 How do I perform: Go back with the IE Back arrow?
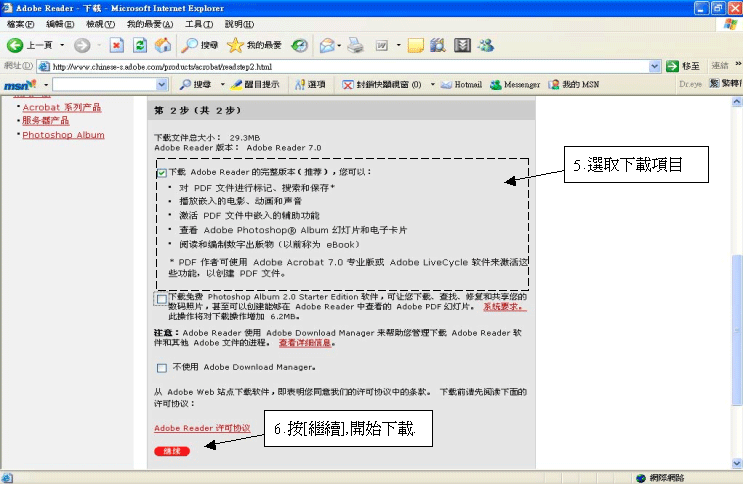point(29,46)
